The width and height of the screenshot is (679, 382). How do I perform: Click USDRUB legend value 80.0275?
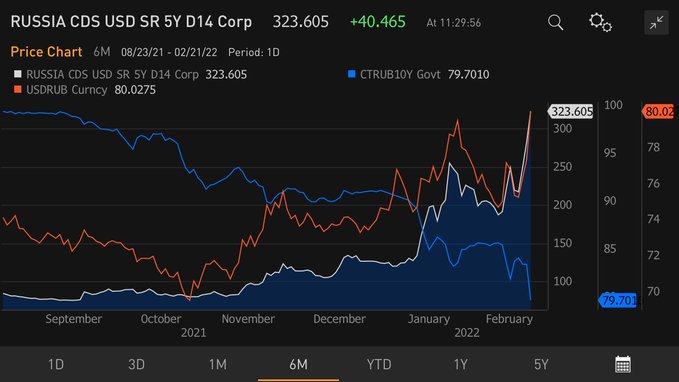[x=135, y=90]
